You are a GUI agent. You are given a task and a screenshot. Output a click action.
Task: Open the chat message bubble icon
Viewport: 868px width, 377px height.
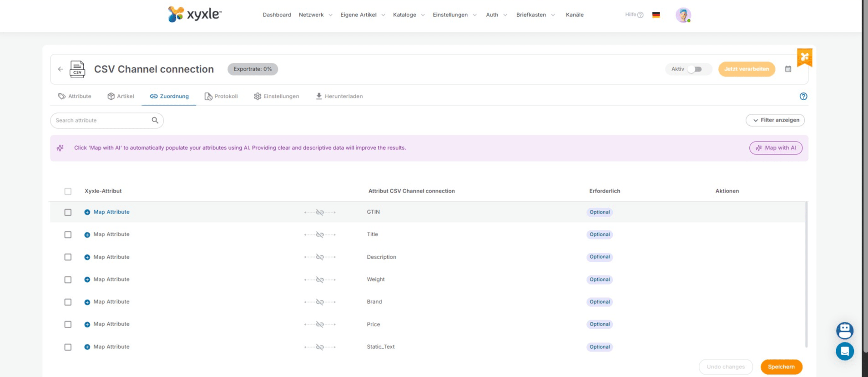[845, 351]
